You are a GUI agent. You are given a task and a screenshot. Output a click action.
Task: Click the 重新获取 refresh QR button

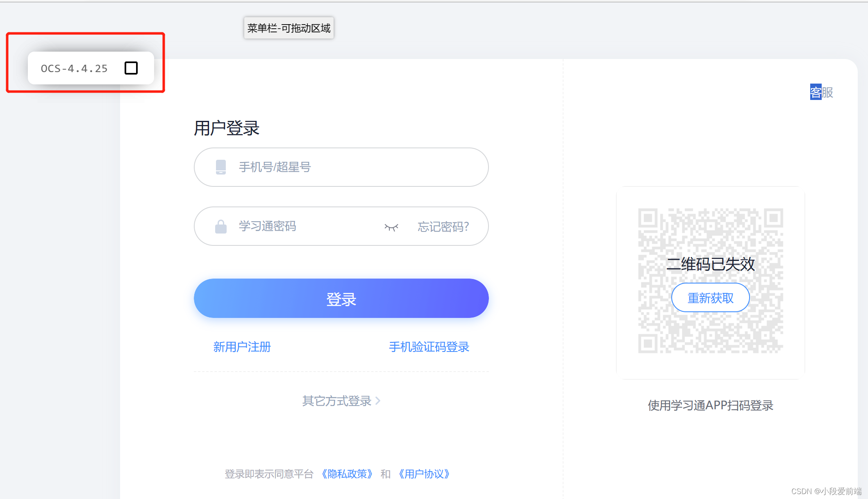coord(710,298)
